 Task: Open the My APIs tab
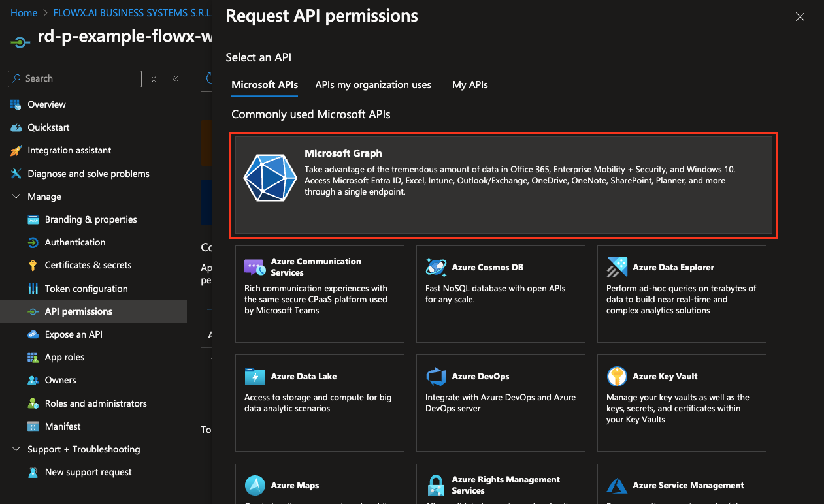click(x=470, y=85)
